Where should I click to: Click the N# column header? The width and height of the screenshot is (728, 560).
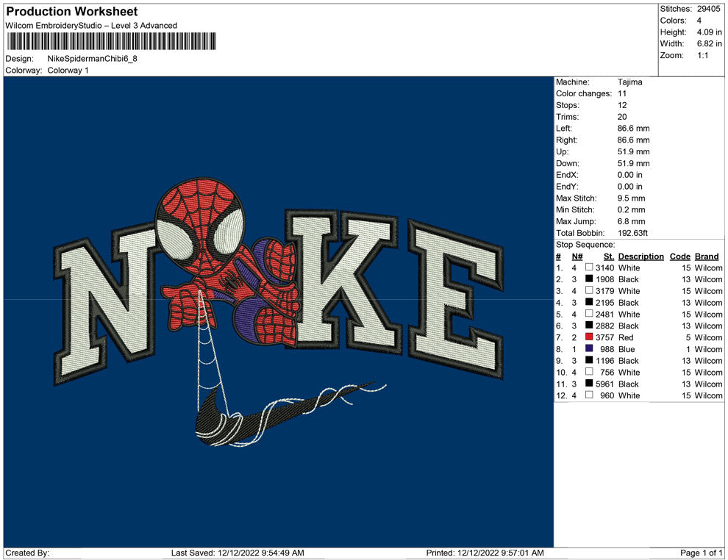pyautogui.click(x=577, y=256)
